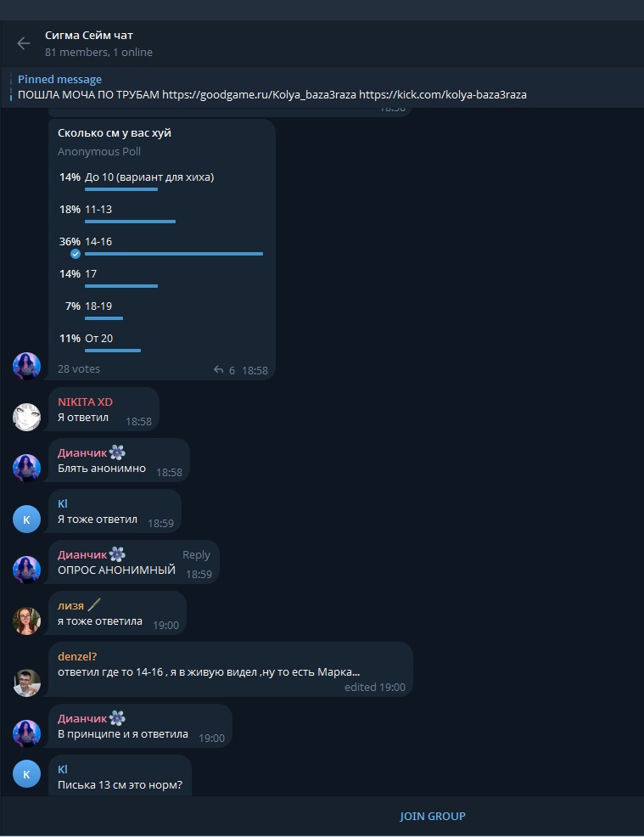Click the NIKITA XD sender name
644x837 pixels.
coord(86,402)
